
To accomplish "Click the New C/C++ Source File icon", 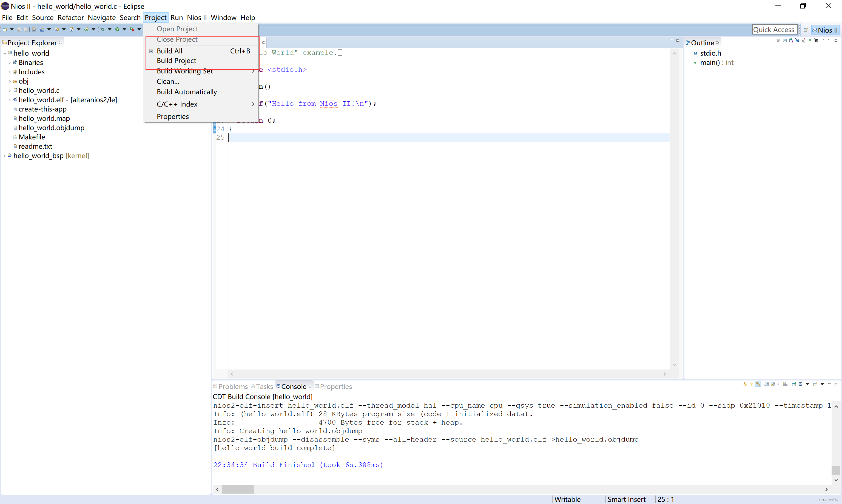I will pos(72,30).
